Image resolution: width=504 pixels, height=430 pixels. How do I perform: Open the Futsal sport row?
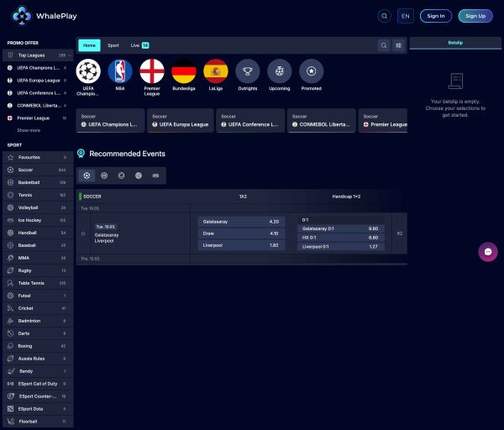pyautogui.click(x=38, y=296)
